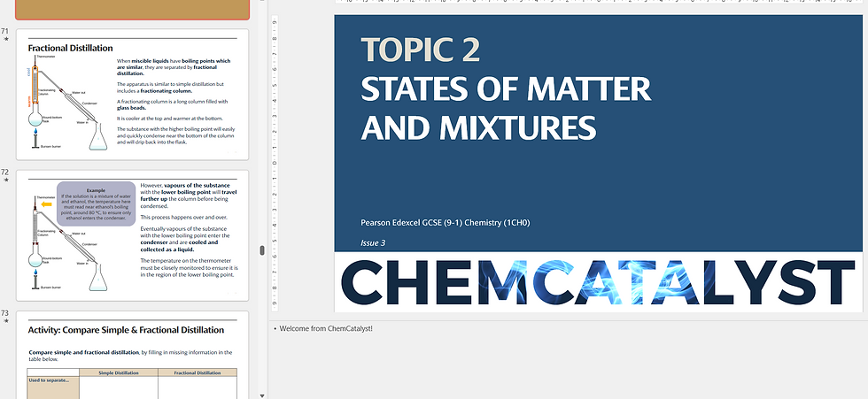Viewport: 868px width, 399px height.
Task: Click the pane splitter handle beside thumbnails
Action: coord(262,250)
